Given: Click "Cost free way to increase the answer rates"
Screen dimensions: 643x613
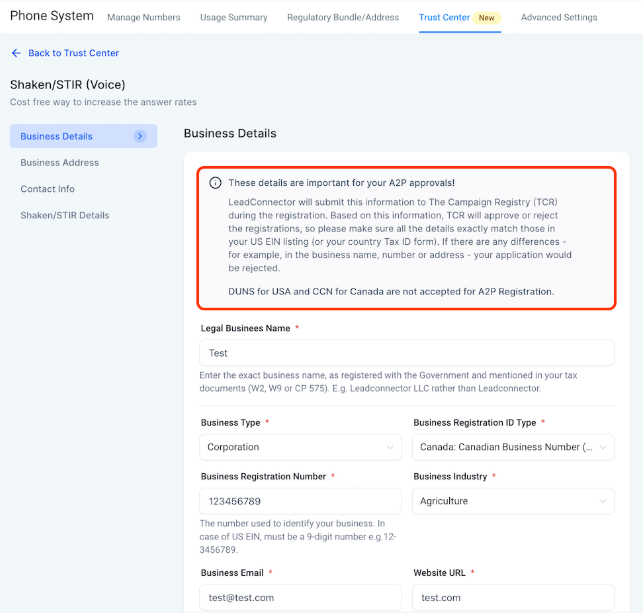Looking at the screenshot, I should click(103, 102).
